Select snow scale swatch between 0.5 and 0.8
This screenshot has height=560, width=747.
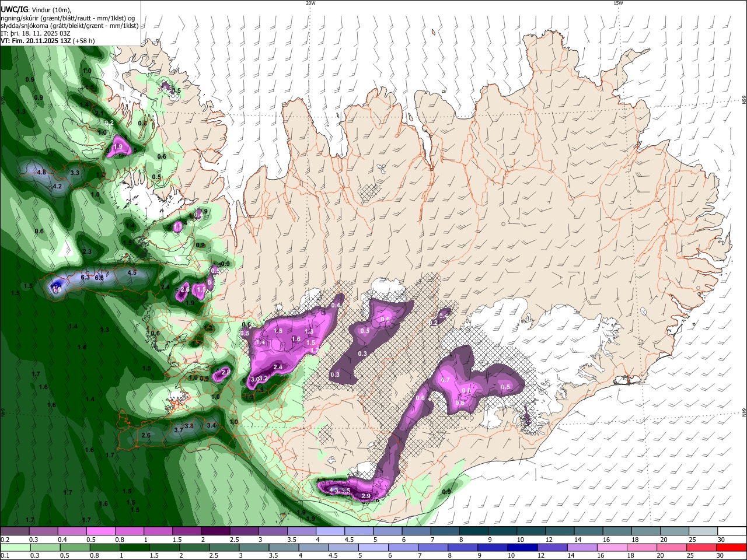coord(100,531)
